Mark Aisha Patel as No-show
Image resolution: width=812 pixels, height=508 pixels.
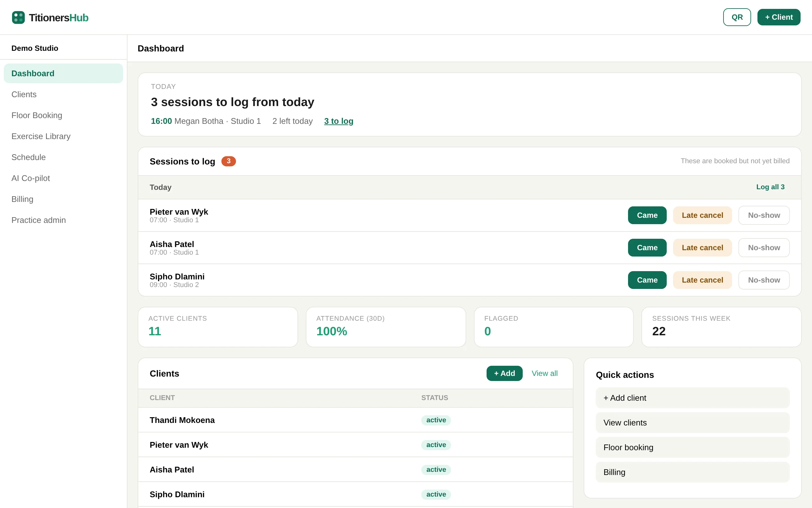pos(764,248)
